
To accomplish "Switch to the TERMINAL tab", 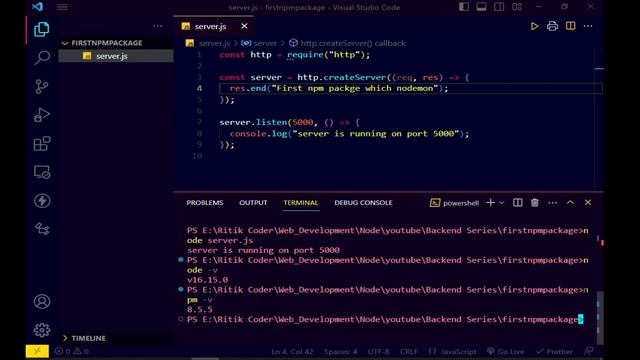I will click(x=301, y=203).
